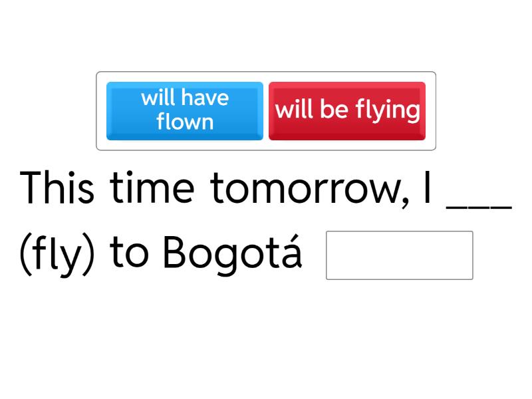Click the word "to" before Bogotá
The image size is (532, 399).
point(130,255)
